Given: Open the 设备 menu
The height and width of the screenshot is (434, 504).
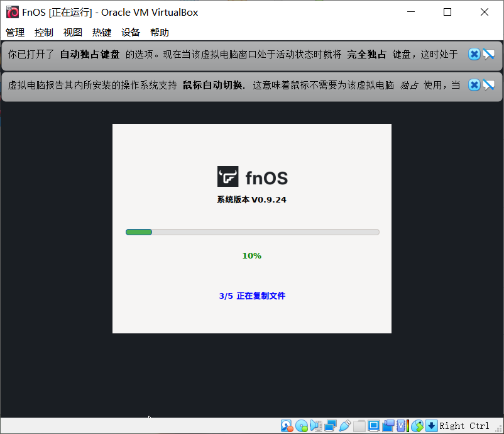Looking at the screenshot, I should click(131, 32).
